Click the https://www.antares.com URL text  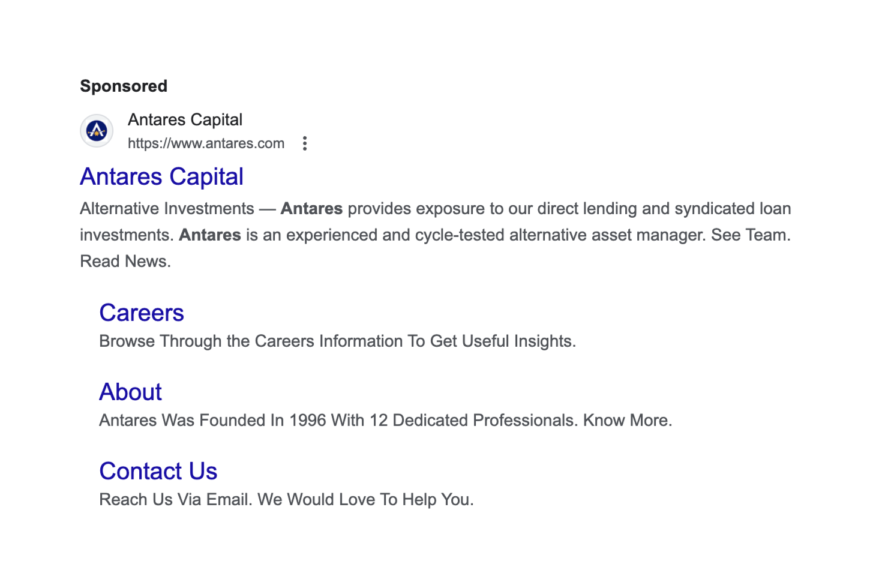pyautogui.click(x=206, y=143)
